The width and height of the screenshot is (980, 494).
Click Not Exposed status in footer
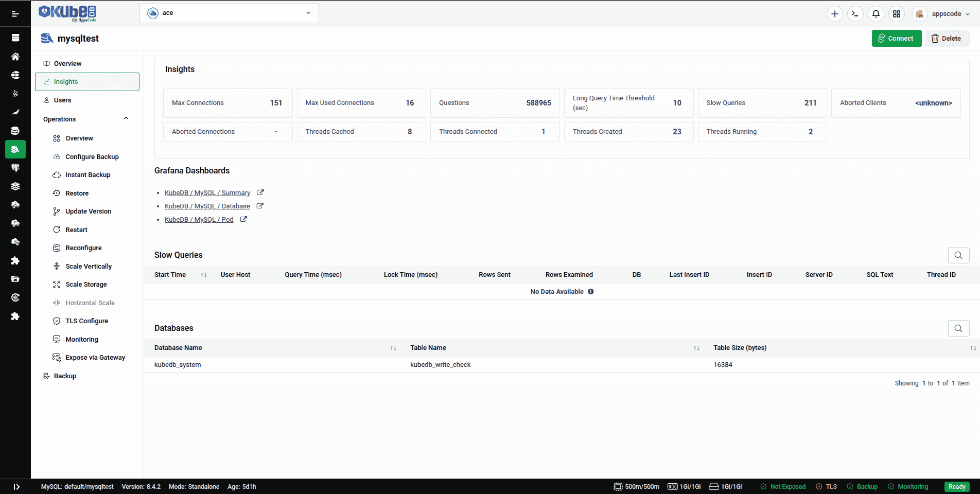tap(783, 487)
